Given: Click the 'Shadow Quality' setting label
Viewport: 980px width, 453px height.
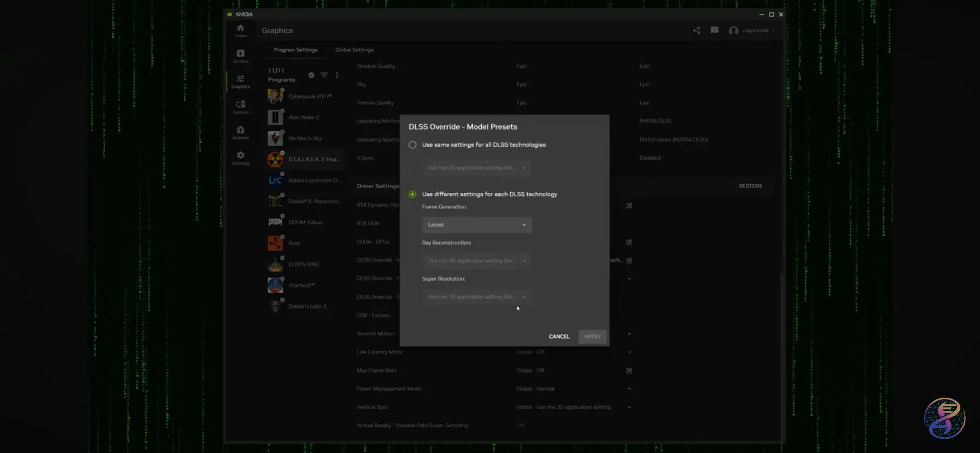Looking at the screenshot, I should point(376,66).
